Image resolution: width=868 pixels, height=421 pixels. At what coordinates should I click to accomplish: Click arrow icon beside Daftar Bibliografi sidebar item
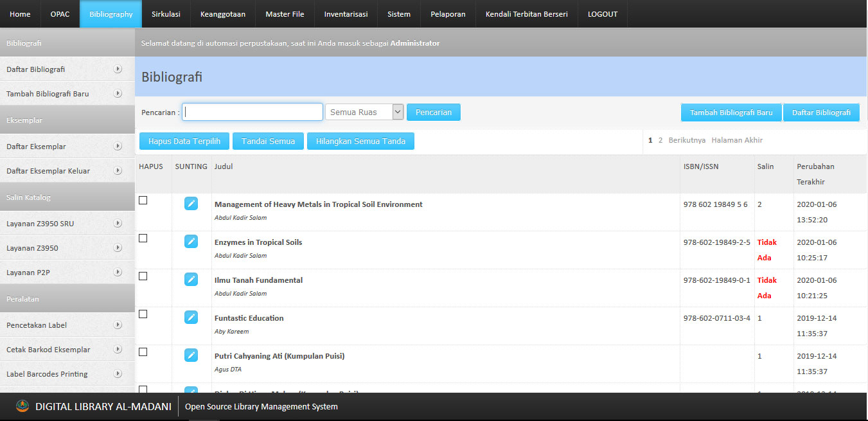118,69
